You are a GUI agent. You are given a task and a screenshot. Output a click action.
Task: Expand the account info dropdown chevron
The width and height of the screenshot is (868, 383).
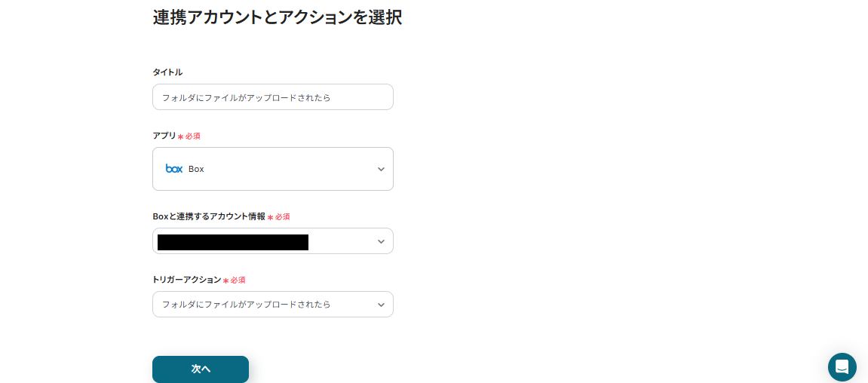pyautogui.click(x=381, y=241)
